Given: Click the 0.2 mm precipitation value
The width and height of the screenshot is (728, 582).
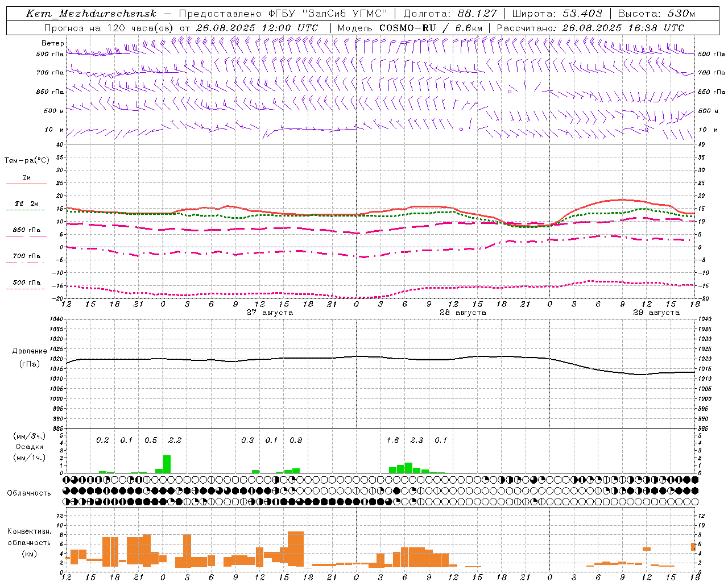Looking at the screenshot, I should [x=102, y=440].
